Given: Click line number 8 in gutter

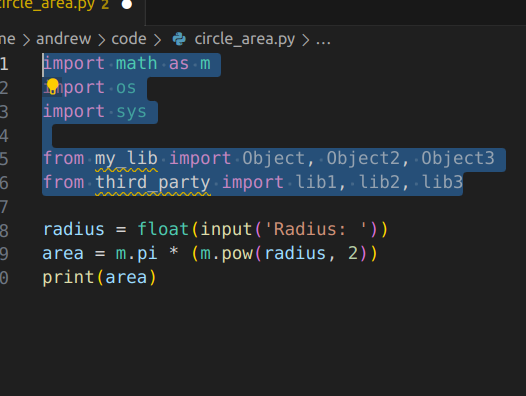Looking at the screenshot, I should pos(4,230).
